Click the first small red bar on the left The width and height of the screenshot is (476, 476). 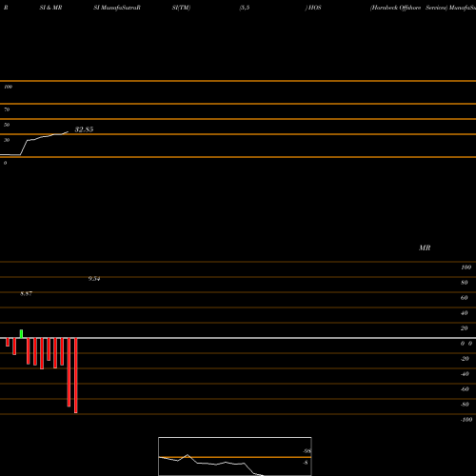coord(8,342)
